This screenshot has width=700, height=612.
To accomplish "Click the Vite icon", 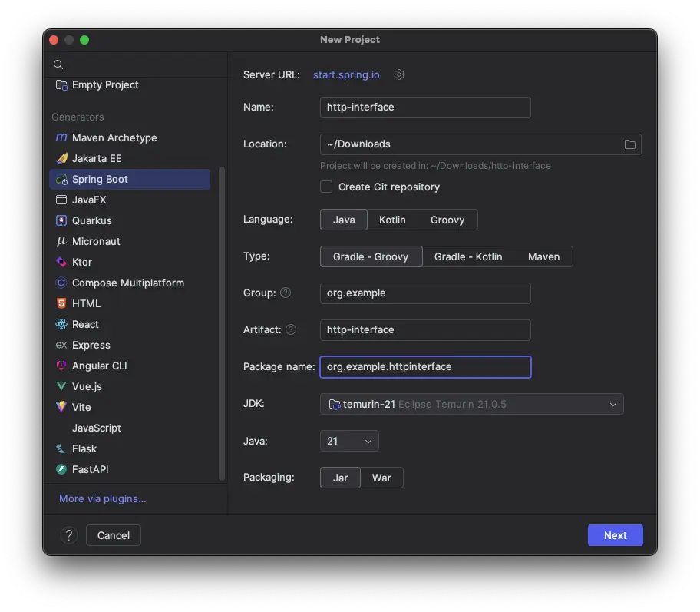I will point(61,407).
